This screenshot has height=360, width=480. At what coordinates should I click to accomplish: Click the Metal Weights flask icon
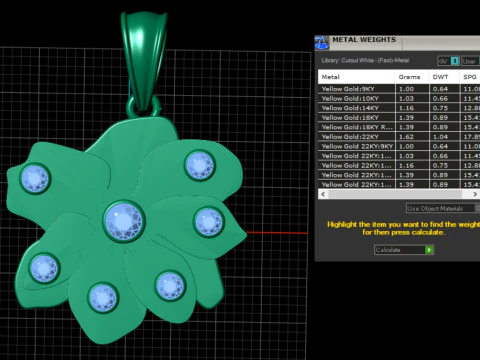click(322, 43)
